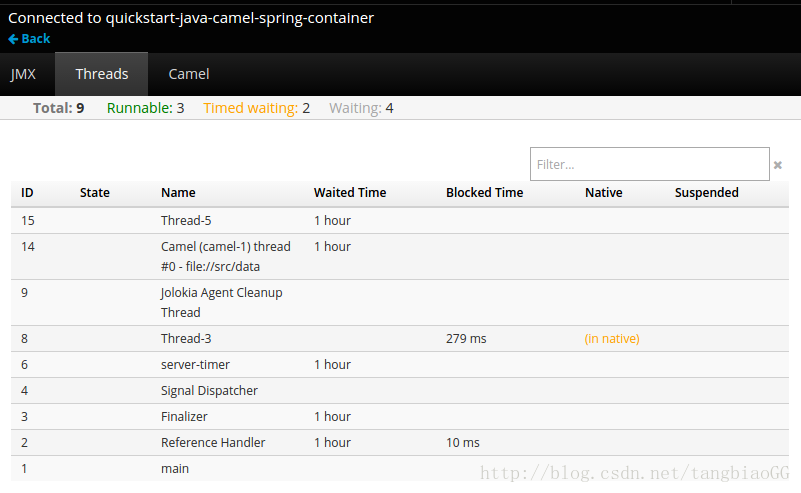Filter threads by Waiting count
The image size is (801, 493).
coord(361,108)
